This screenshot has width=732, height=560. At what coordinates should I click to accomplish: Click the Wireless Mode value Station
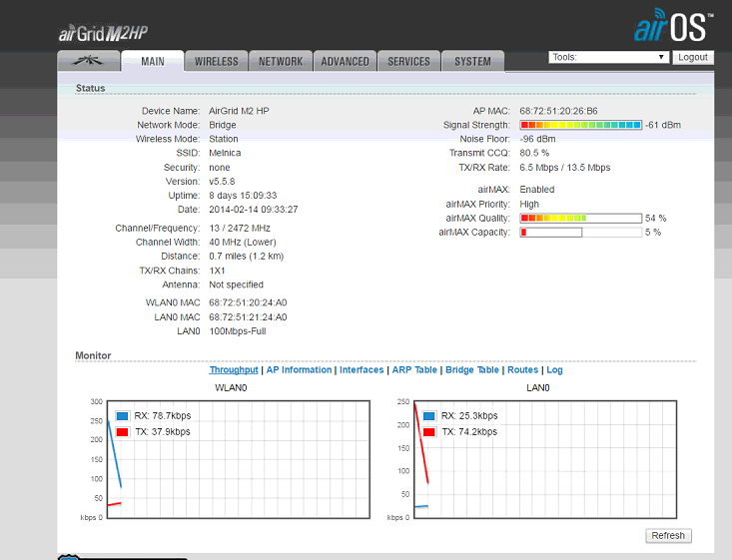coord(223,139)
